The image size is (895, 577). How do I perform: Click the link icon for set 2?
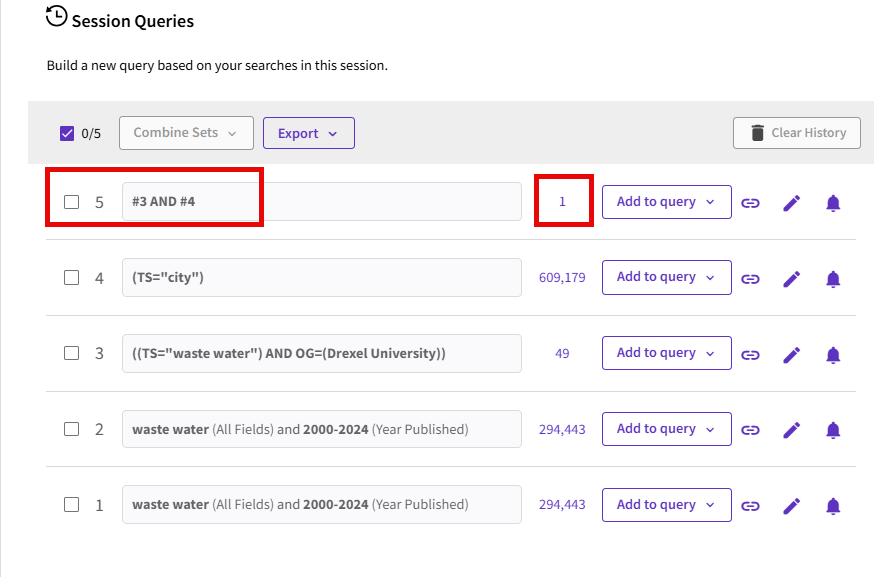[750, 431]
